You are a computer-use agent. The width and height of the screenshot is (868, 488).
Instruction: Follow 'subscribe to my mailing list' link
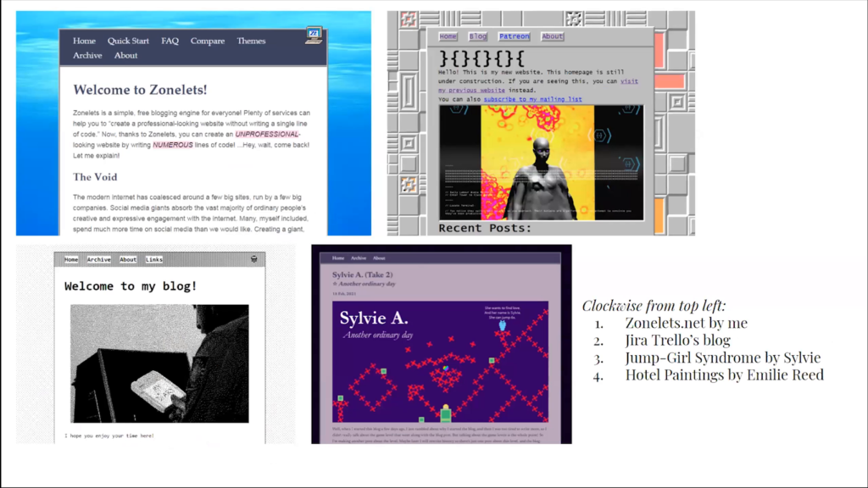(x=532, y=100)
